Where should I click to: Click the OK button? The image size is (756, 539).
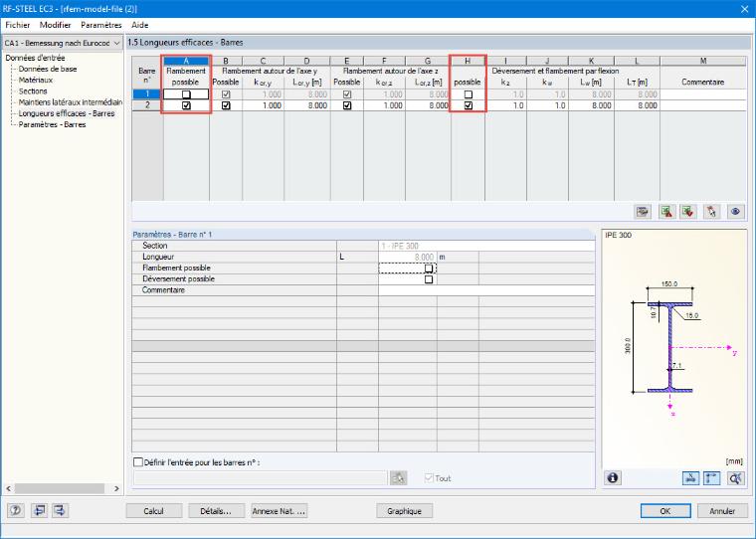665,510
